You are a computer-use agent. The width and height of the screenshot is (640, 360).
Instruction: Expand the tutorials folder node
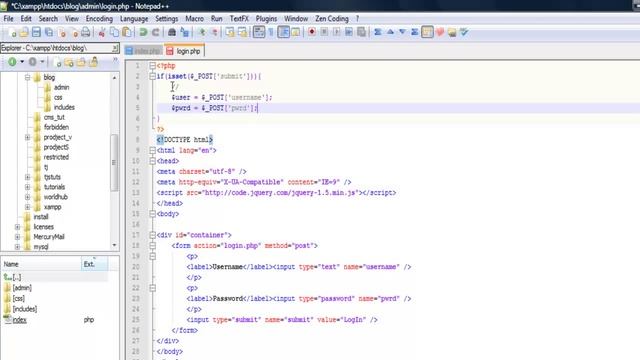point(27,187)
